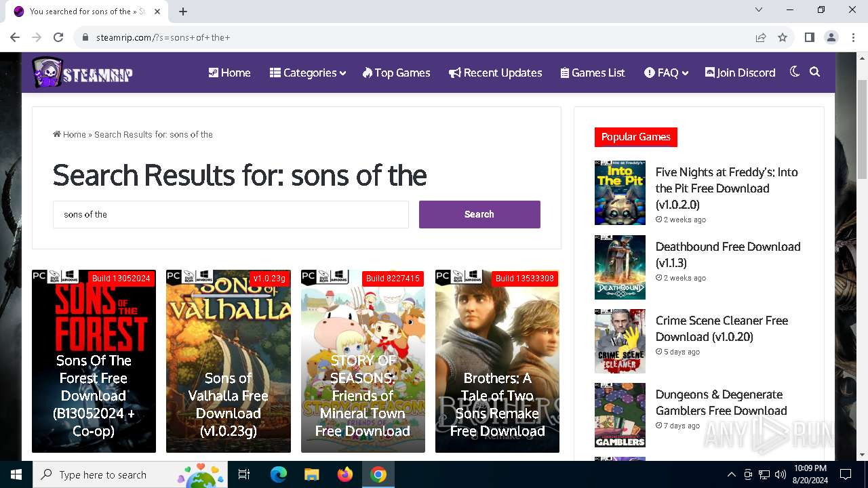Click the Deathbound thumbnail

pyautogui.click(x=620, y=267)
